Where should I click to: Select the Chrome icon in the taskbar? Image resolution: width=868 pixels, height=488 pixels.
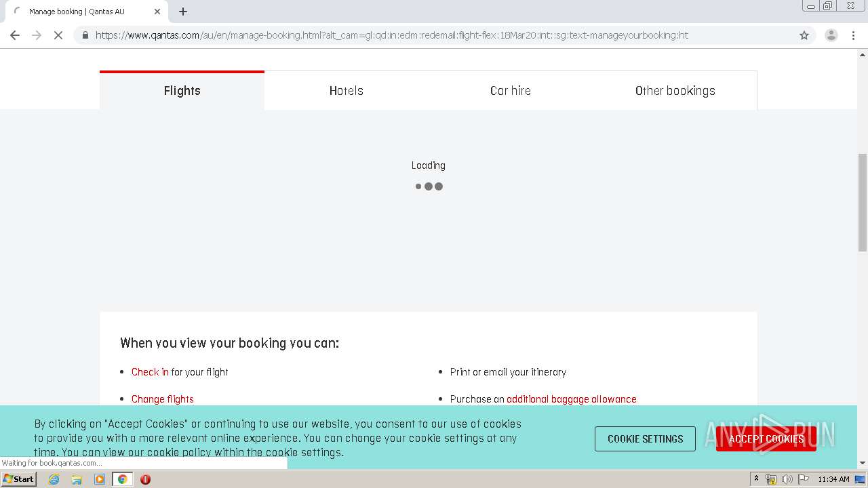[x=122, y=479]
